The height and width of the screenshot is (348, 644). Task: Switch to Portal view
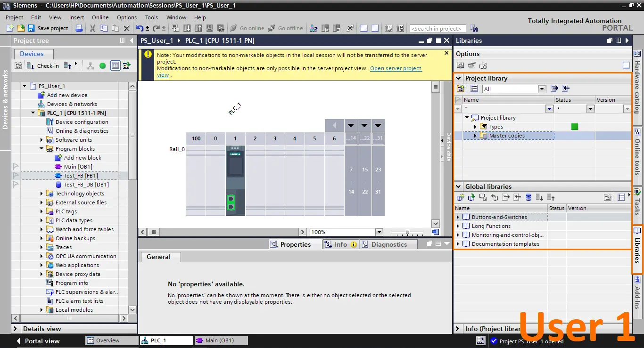point(38,341)
